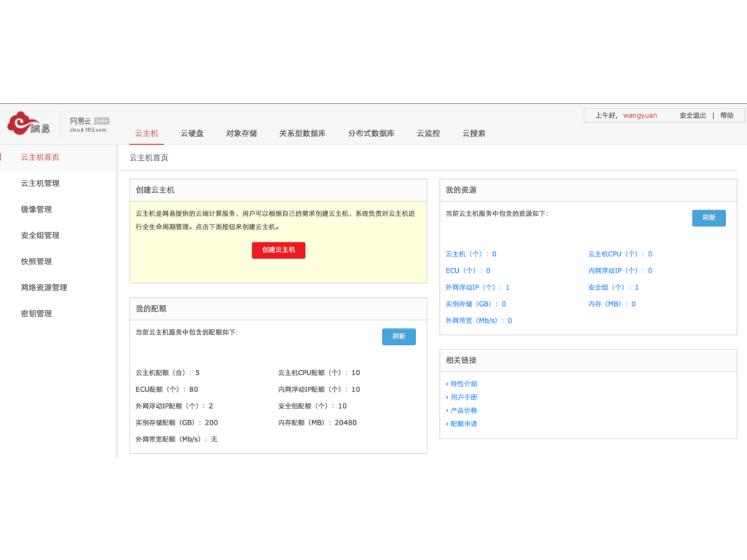Expand the 特性介绍 link chevron
This screenshot has width=747, height=560.
pos(447,384)
